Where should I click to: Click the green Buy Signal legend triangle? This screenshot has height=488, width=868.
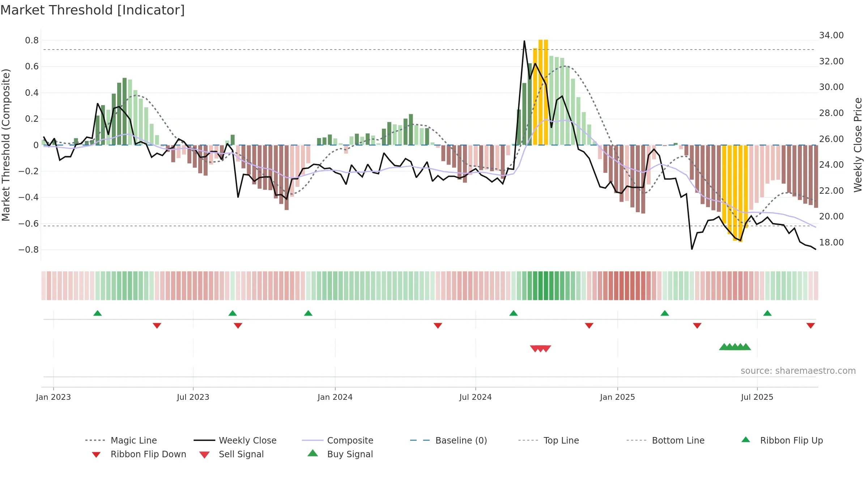tap(313, 453)
